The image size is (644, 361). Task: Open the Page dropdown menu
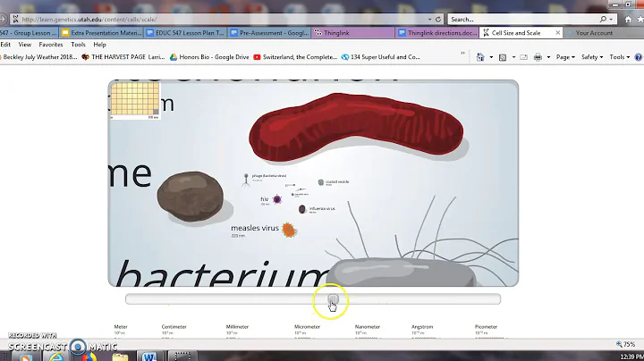pos(565,57)
